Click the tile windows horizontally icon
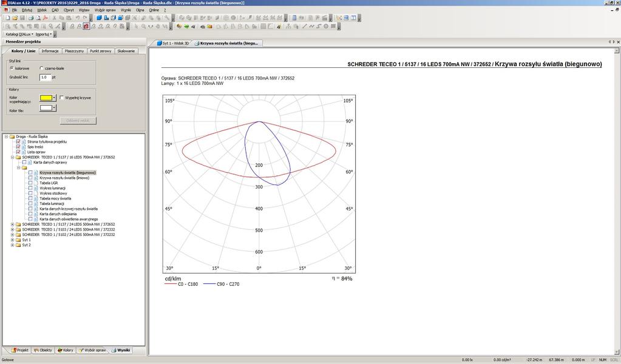 (346, 18)
